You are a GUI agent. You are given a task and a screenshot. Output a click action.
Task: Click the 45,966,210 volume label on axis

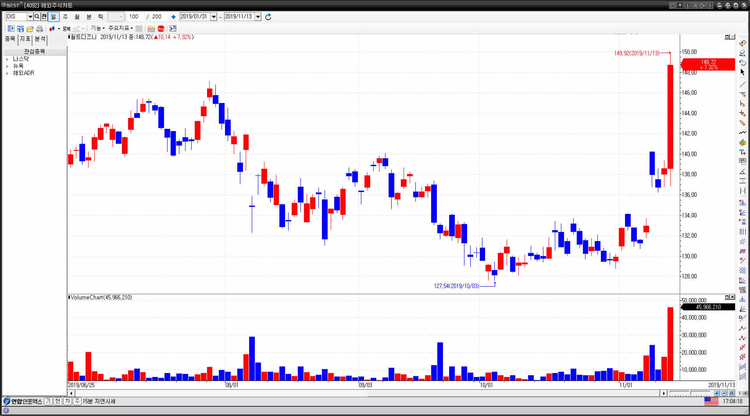click(x=708, y=307)
